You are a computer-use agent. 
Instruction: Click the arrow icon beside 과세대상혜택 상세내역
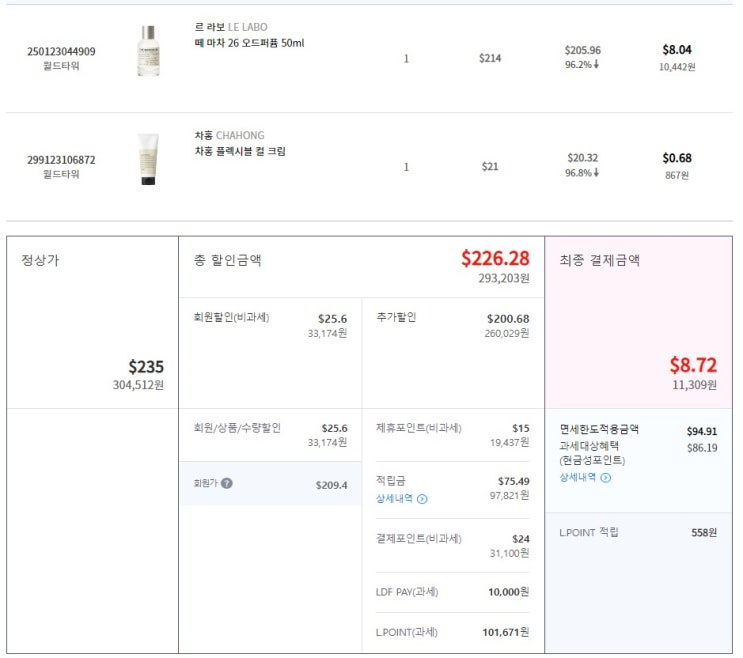(605, 478)
